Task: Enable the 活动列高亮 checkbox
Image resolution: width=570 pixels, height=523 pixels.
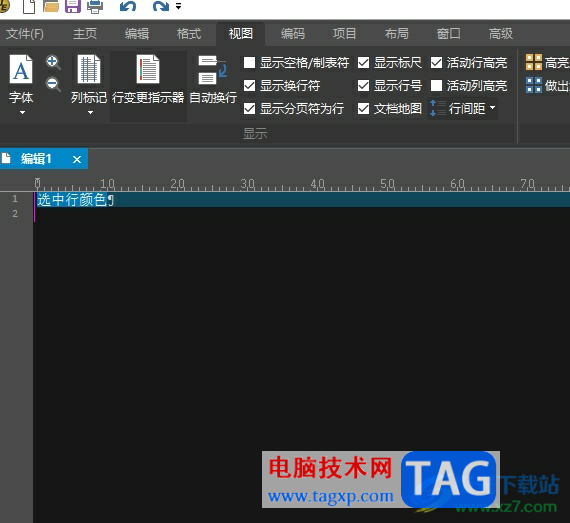Action: [437, 86]
